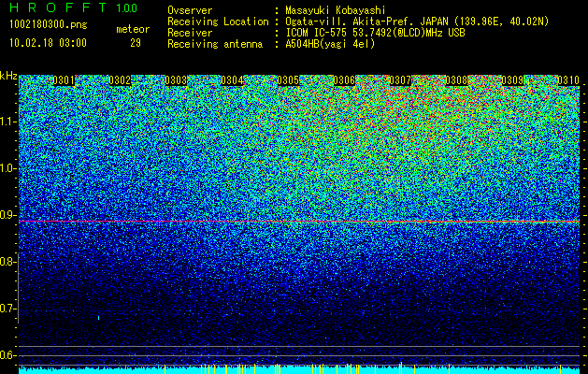Click the meteor count value 29

(x=136, y=43)
